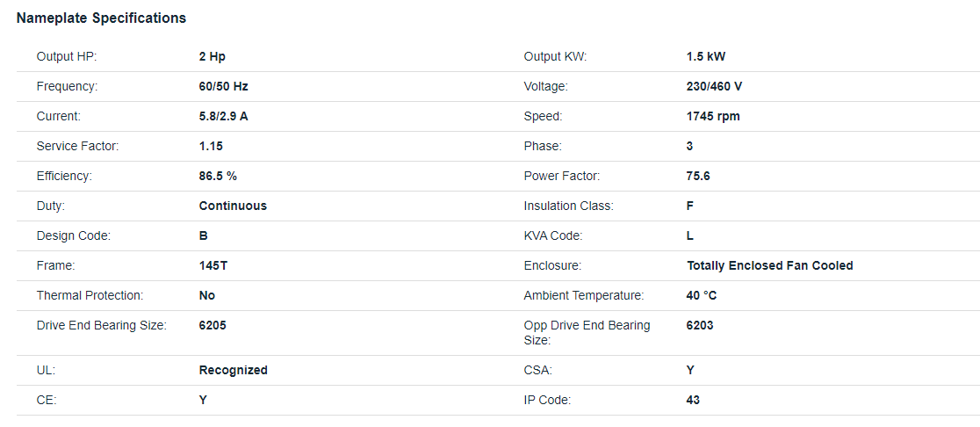This screenshot has width=980, height=427.
Task: Click the Efficiency value 86.5 %
Action: (x=218, y=177)
